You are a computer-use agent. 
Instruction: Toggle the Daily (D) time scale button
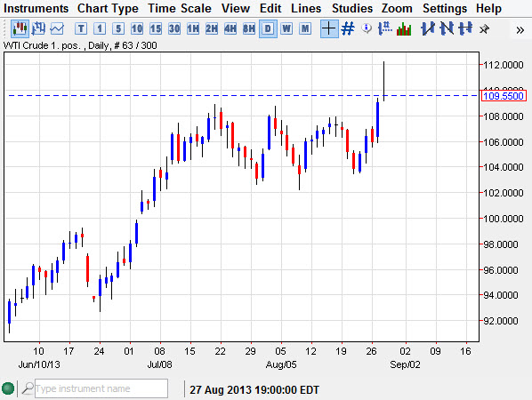click(x=268, y=28)
